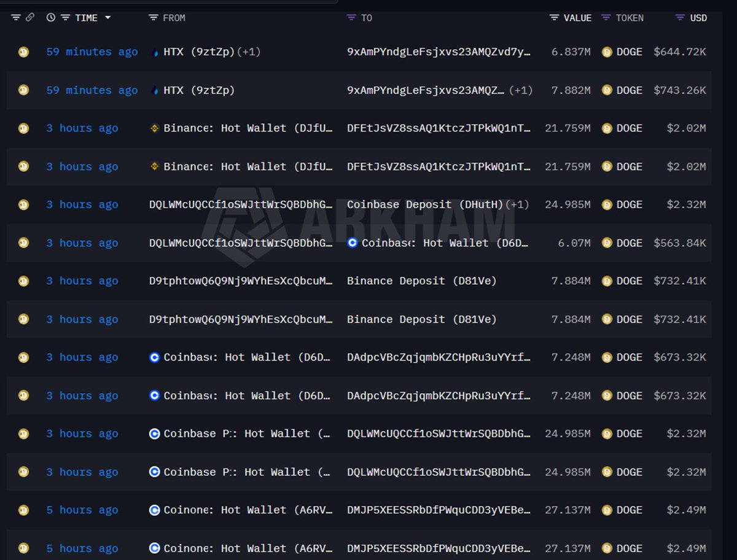Click the Dogecoin chain icon in first row
This screenshot has height=560, width=737.
coord(23,52)
